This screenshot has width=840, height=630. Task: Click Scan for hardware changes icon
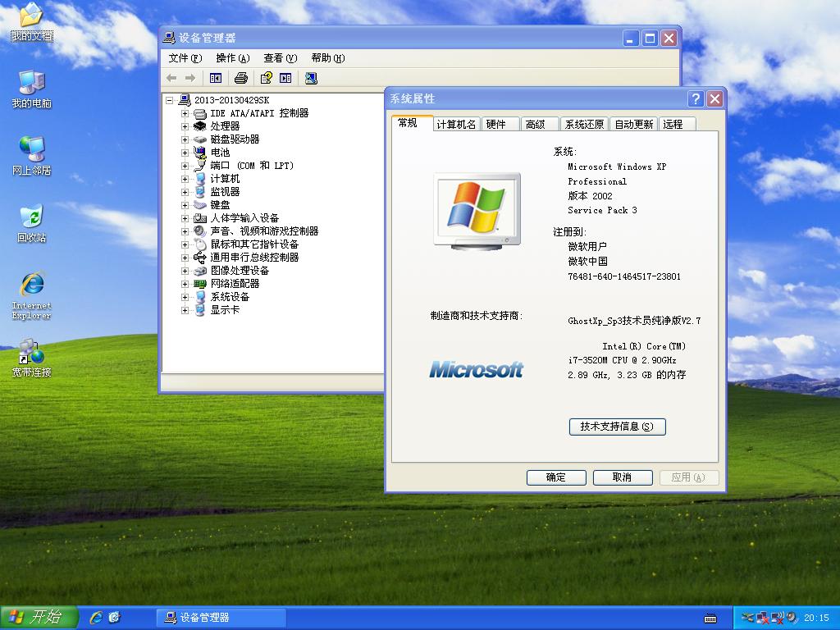(311, 78)
